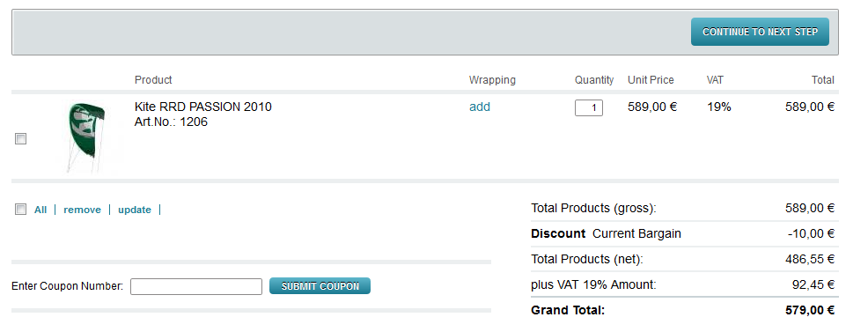868x332 pixels.
Task: Tick the checkbox beside the kite product
Action: [x=20, y=139]
